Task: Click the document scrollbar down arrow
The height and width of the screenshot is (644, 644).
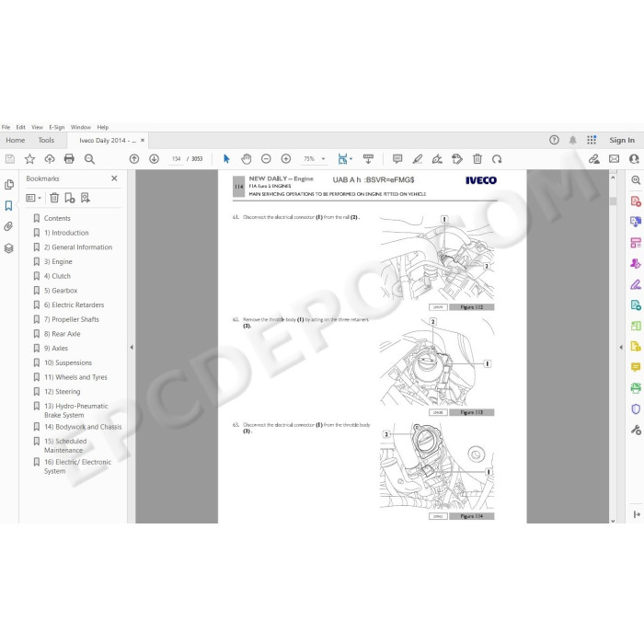Action: tap(613, 521)
